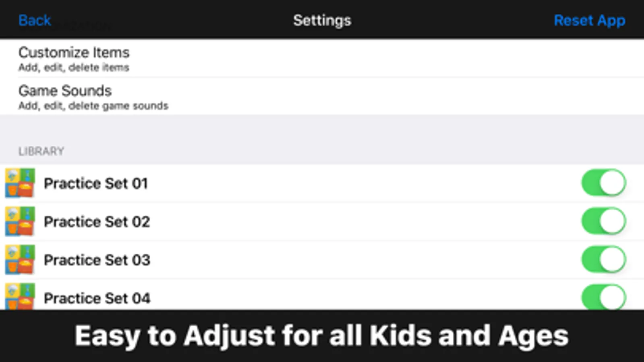Switch off Practice Set 04
The height and width of the screenshot is (362, 644).
(603, 297)
